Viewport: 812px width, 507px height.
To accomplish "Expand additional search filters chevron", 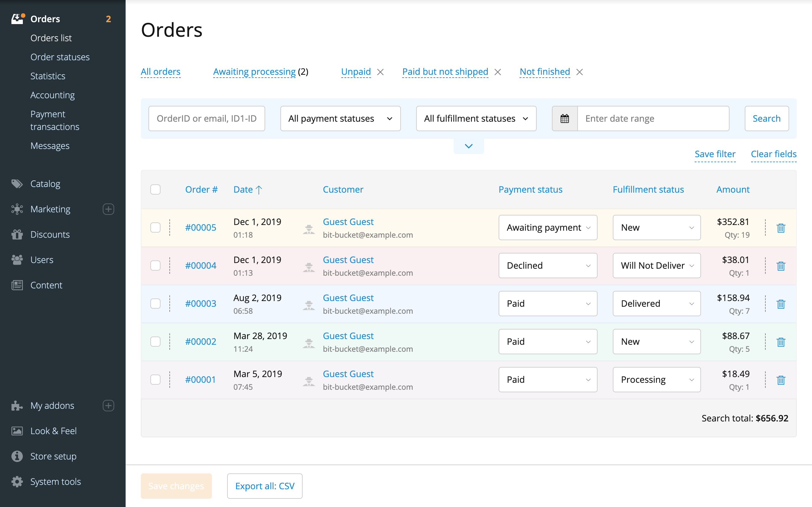I will [468, 146].
